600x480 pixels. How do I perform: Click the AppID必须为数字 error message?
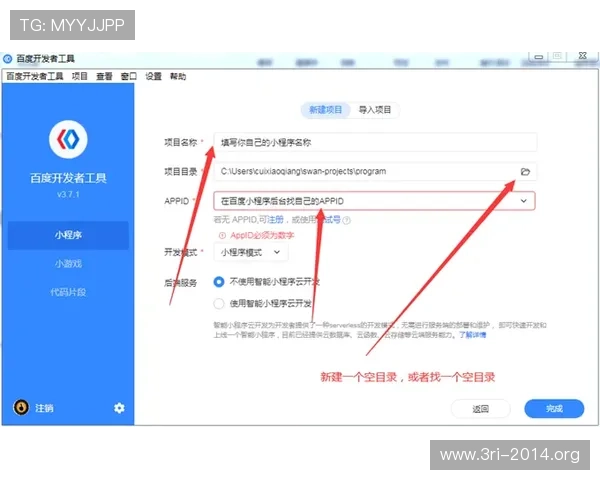tap(262, 235)
